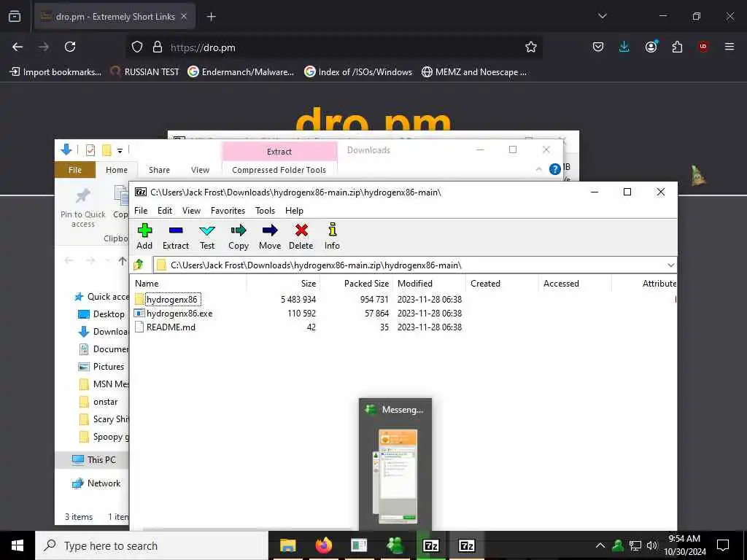Open 7-Zip Tools menu
This screenshot has height=560, width=747.
[265, 211]
